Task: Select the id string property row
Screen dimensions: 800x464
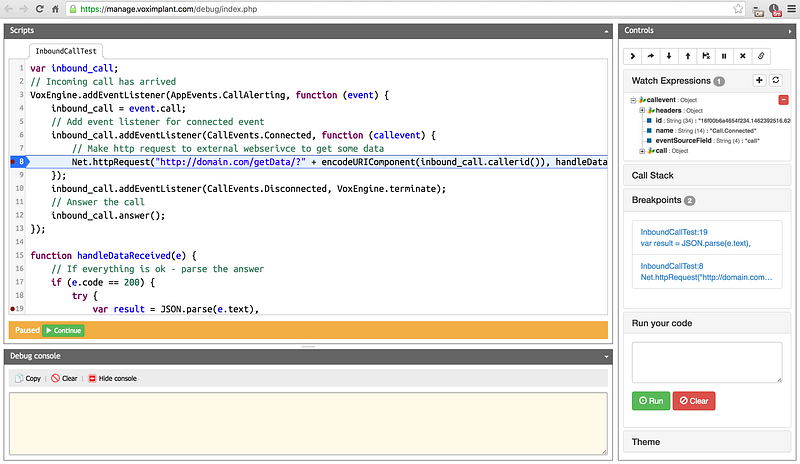Action: 718,120
